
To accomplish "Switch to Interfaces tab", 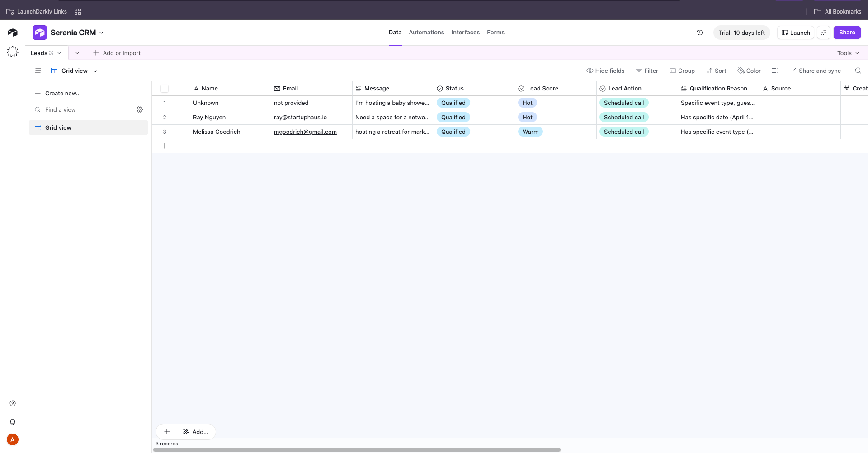I will click(466, 33).
